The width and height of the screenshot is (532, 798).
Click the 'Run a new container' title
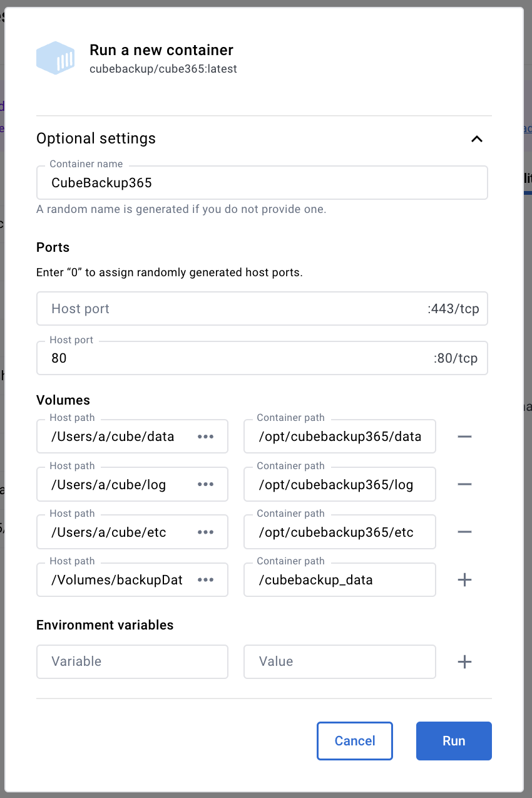(161, 50)
